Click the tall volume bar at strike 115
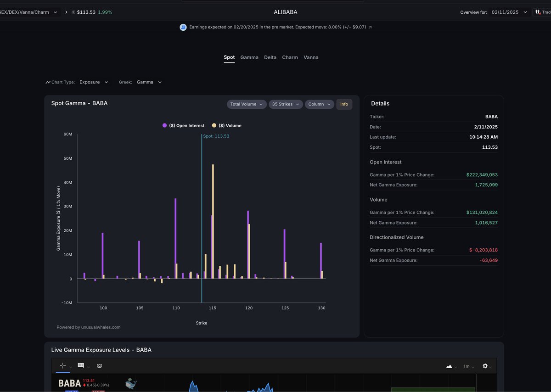Viewport: 551px width, 392px height. click(x=213, y=221)
